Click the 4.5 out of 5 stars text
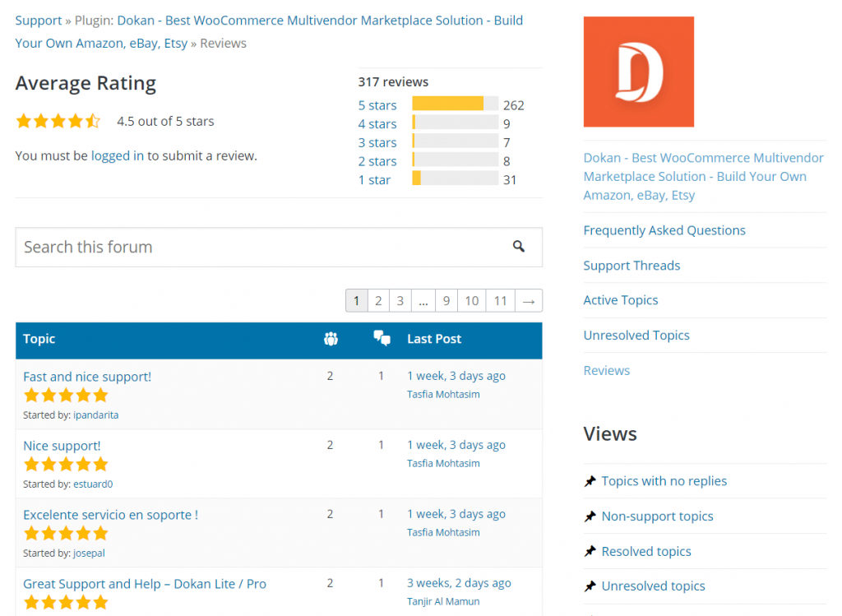842x616 pixels. pyautogui.click(x=165, y=122)
